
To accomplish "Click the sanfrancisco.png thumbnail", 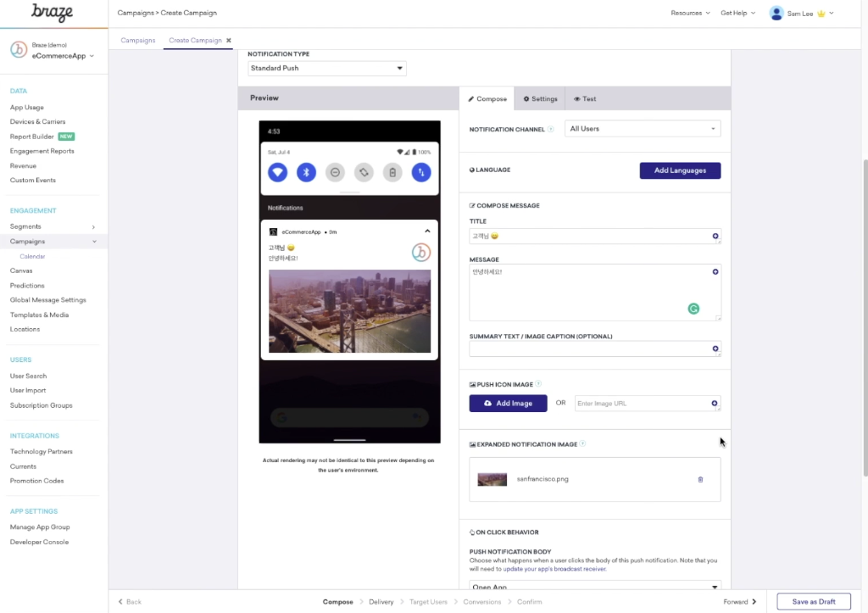I will click(492, 480).
